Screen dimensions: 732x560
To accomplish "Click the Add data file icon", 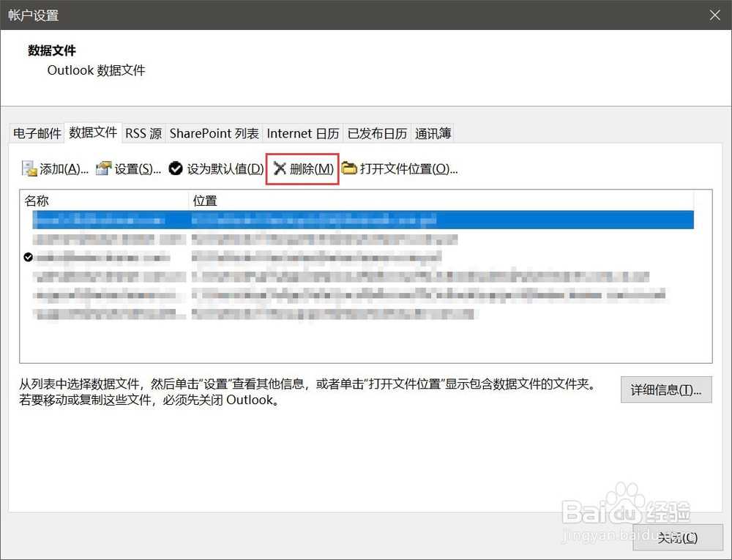I will coord(29,168).
